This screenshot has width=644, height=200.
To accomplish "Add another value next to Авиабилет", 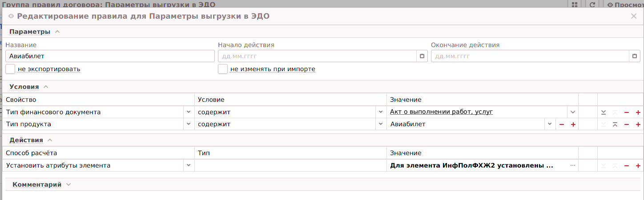I will tap(573, 124).
